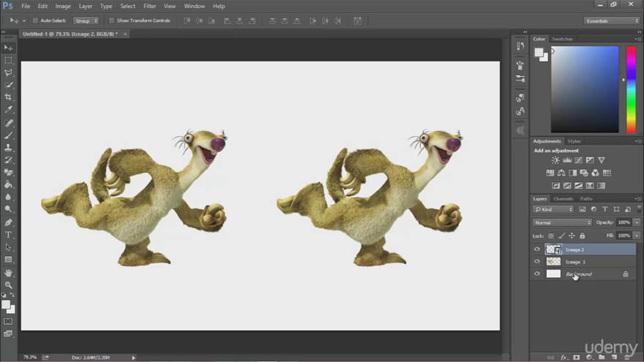
Task: Enable the Auto-Select checkbox
Action: (x=35, y=20)
